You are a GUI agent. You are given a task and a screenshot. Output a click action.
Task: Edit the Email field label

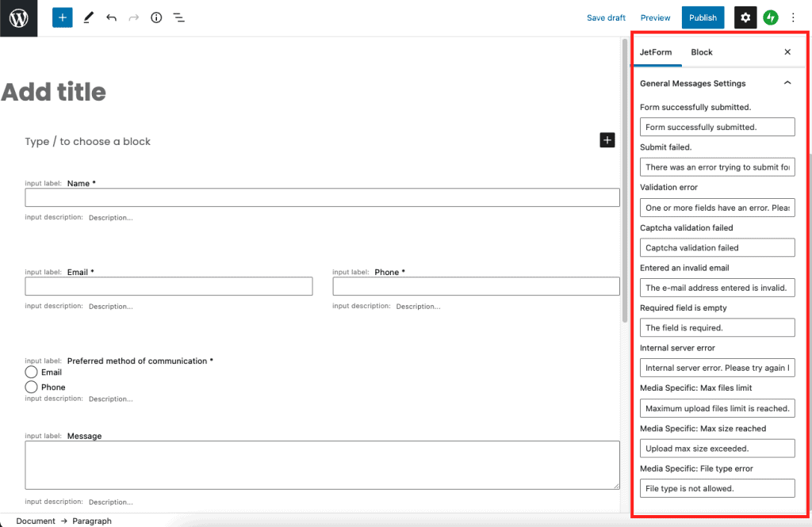click(x=80, y=273)
